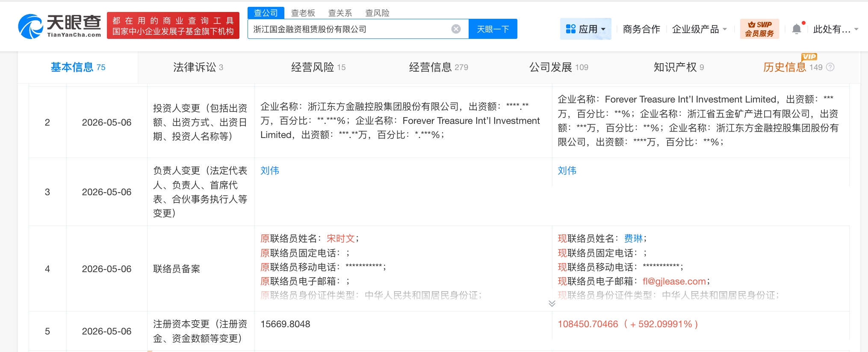Click the help icon beside 历史信息
868x352 pixels.
pyautogui.click(x=830, y=67)
